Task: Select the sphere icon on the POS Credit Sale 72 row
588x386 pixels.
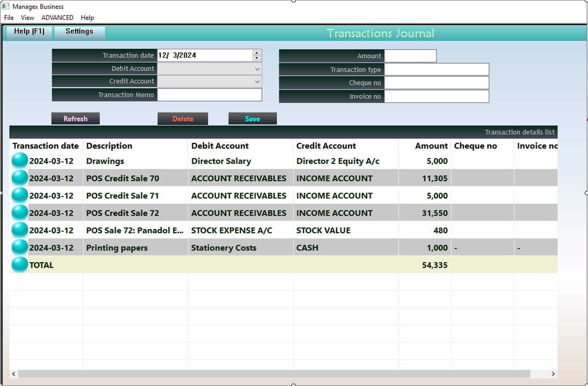Action: [19, 213]
